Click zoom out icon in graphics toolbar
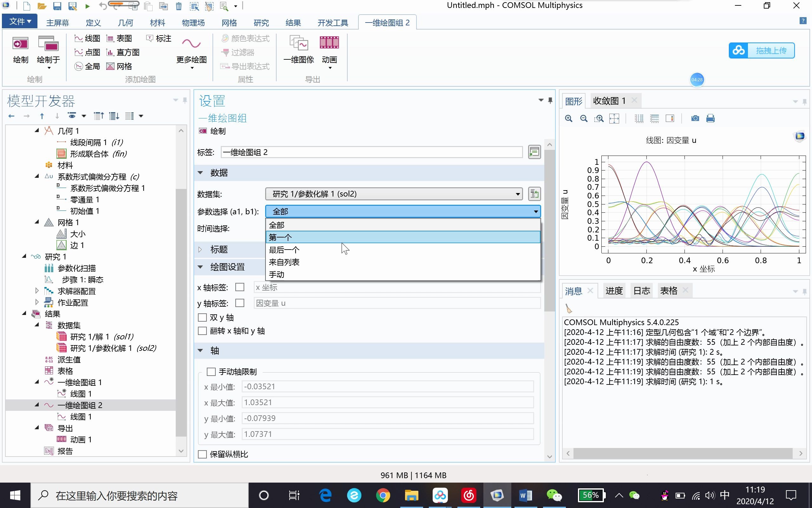 584,118
